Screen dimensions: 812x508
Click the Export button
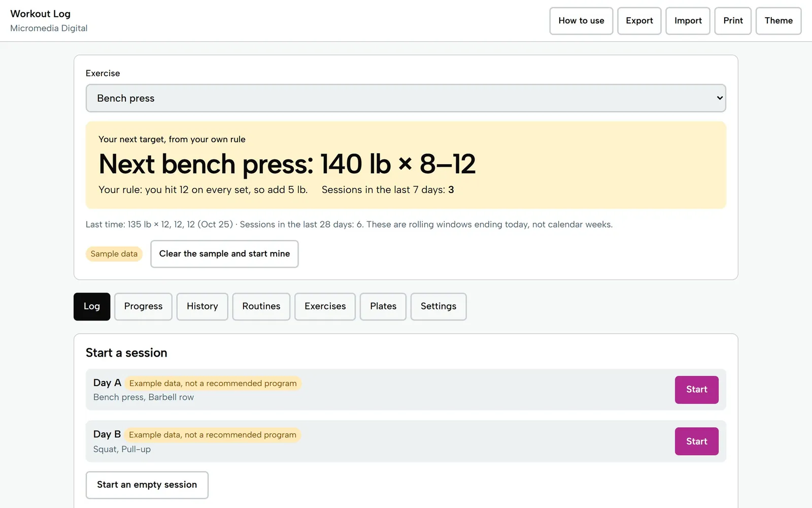[x=639, y=21]
